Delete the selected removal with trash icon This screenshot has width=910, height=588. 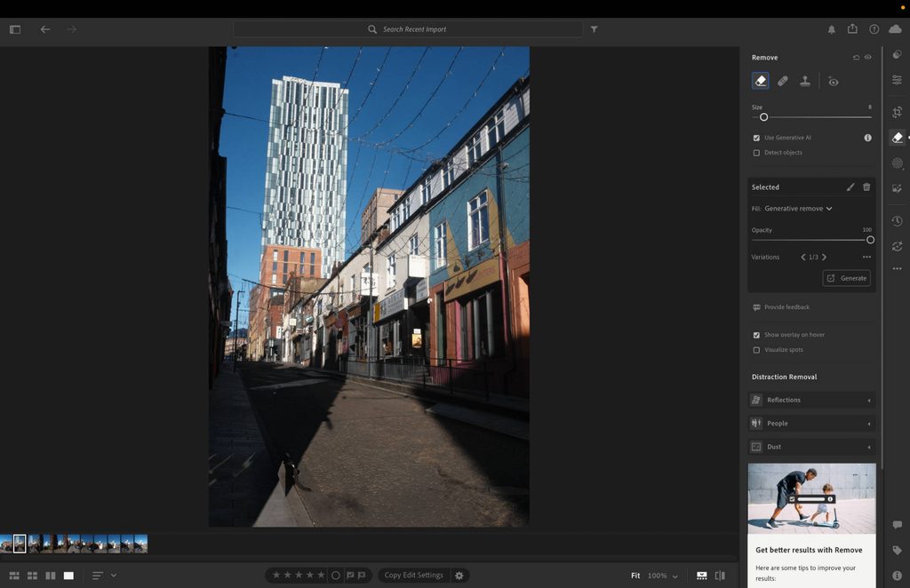coord(866,187)
